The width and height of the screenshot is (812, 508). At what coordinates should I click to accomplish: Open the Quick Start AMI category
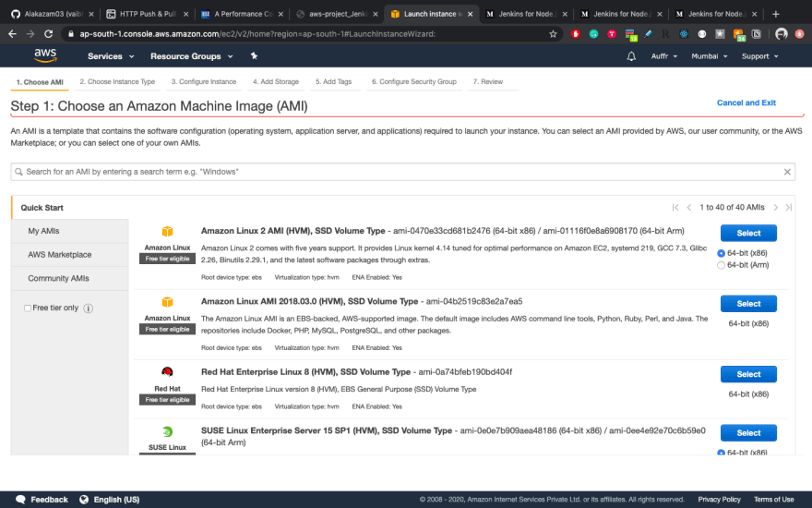(70, 207)
